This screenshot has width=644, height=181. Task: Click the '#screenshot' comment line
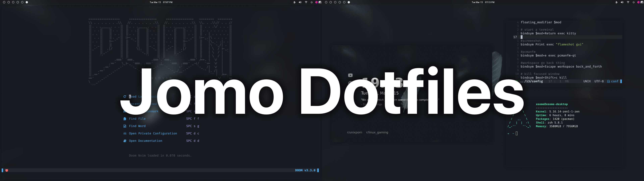(x=531, y=41)
